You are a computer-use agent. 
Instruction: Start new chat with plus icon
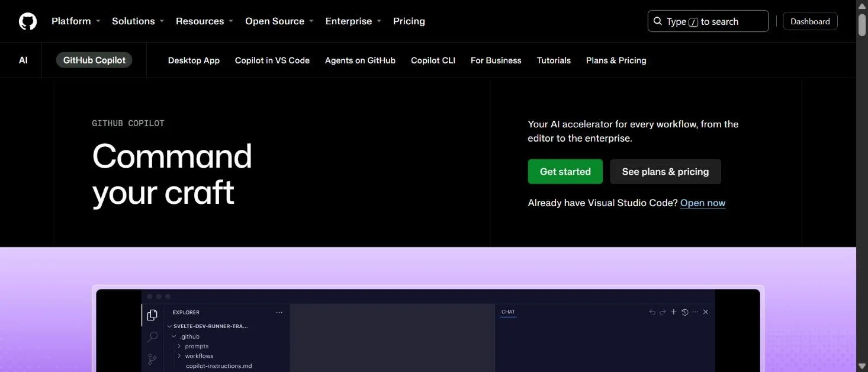click(673, 312)
